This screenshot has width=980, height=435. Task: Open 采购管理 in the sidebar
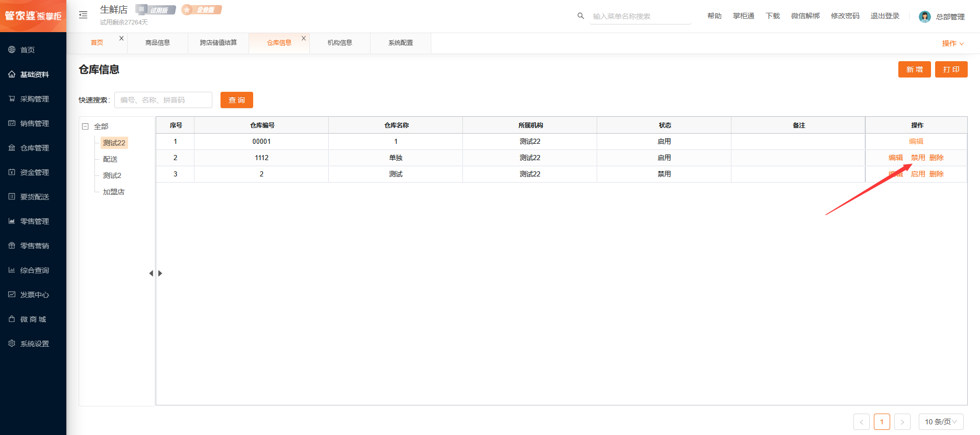click(x=33, y=99)
